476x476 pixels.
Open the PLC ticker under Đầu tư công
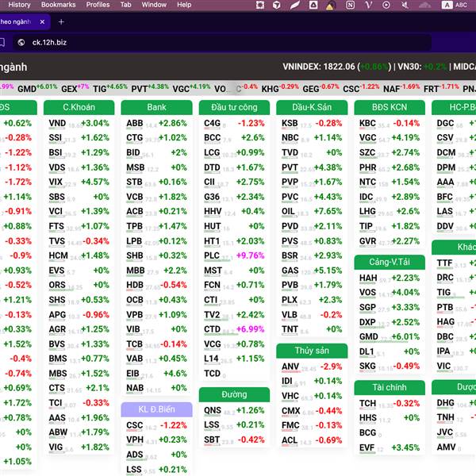click(212, 255)
